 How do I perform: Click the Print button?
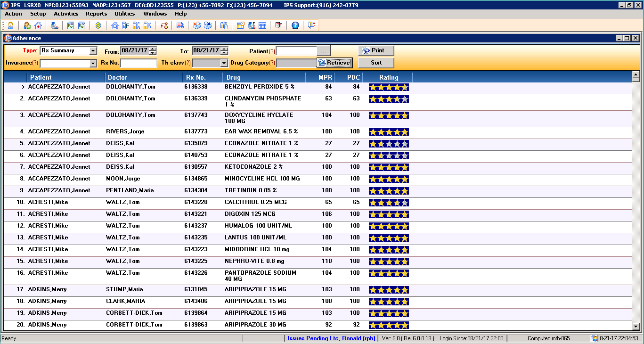pos(376,50)
